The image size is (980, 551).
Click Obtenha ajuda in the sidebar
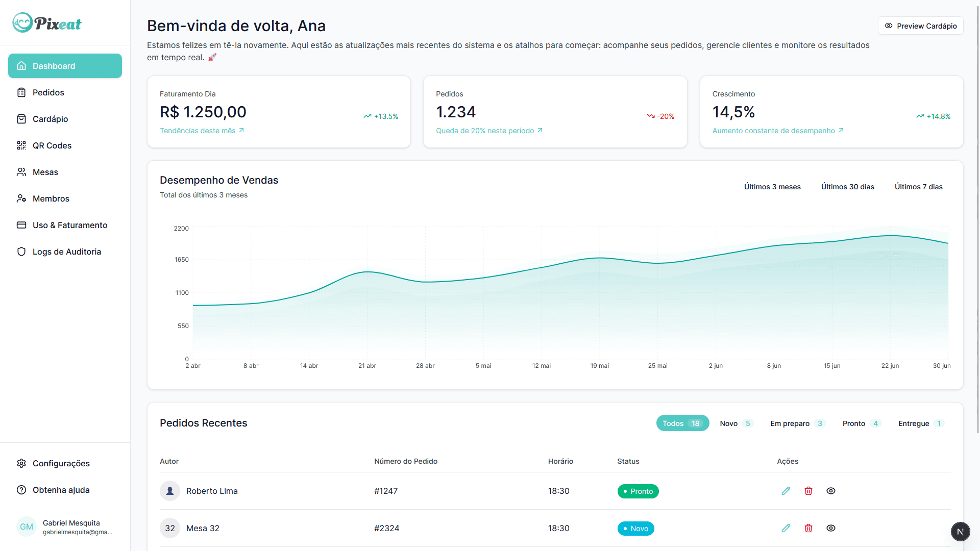point(61,490)
